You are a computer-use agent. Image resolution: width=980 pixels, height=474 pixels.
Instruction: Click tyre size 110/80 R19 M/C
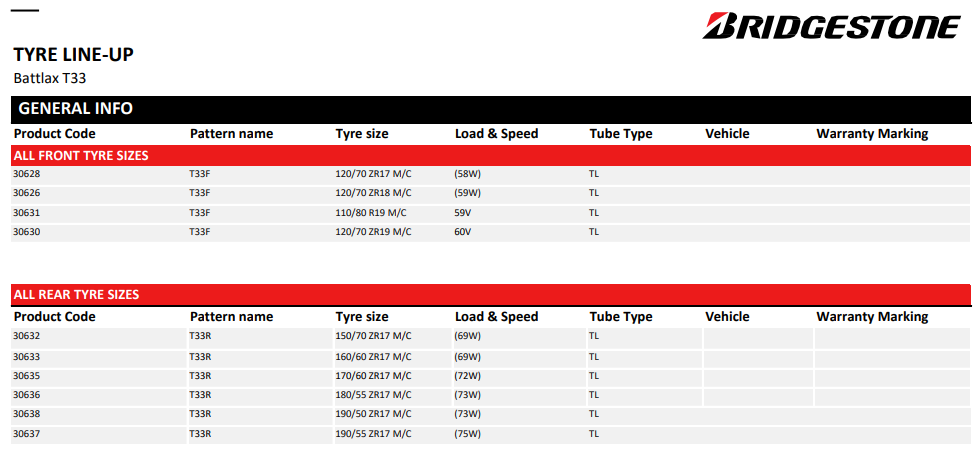[371, 213]
